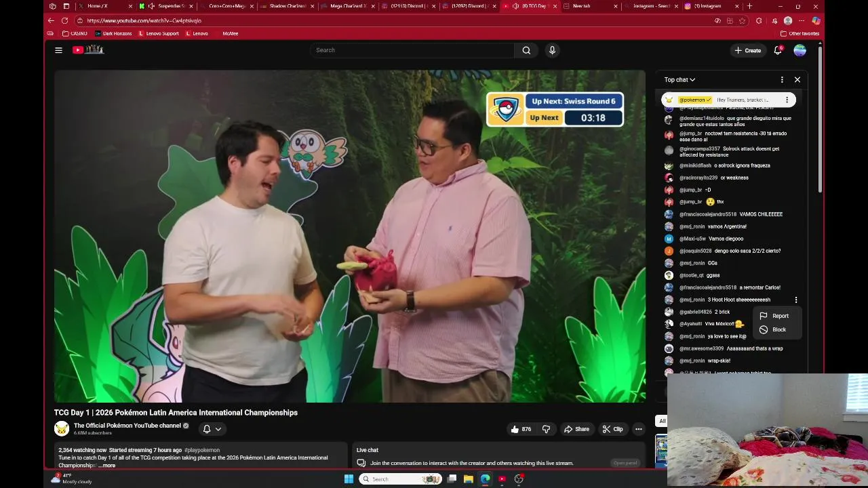Click @joaquin5028 username in chat
The width and height of the screenshot is (868, 488).
point(696,251)
